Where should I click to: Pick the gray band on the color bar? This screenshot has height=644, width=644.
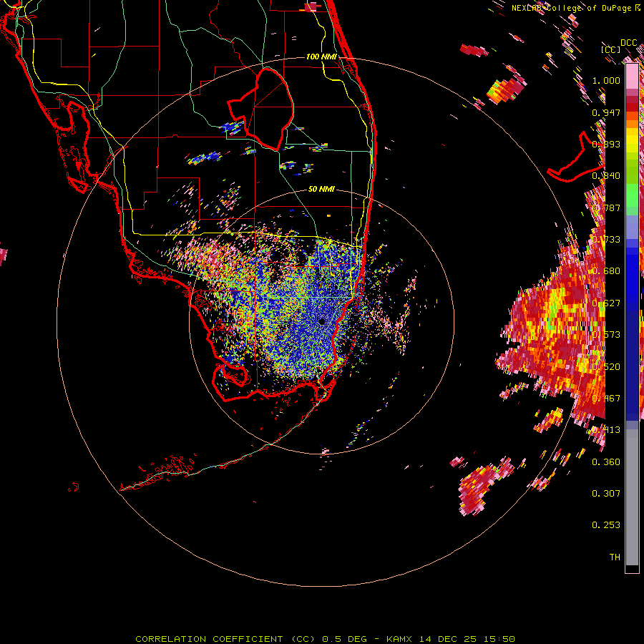(x=632, y=497)
